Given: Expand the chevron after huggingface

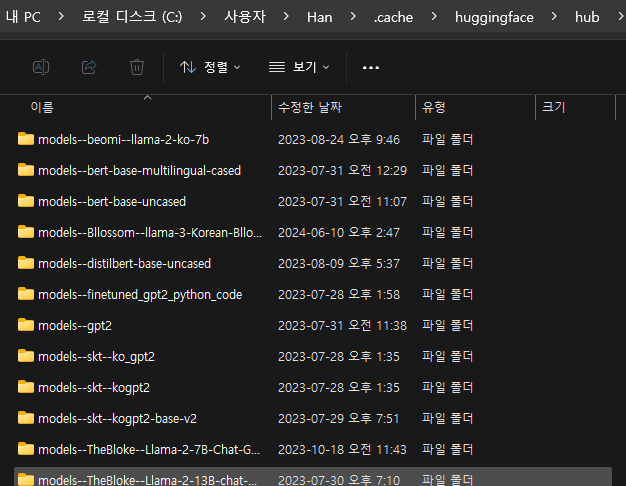Looking at the screenshot, I should pos(554,17).
